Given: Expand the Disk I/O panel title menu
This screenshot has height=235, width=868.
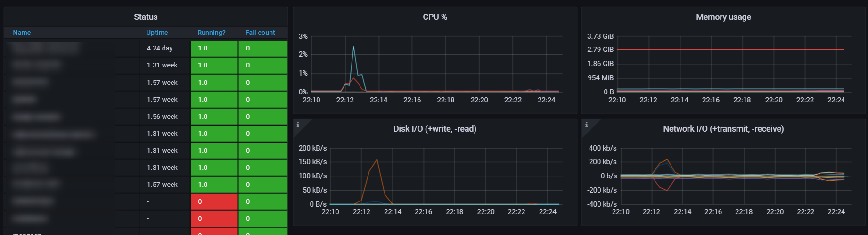Looking at the screenshot, I should pyautogui.click(x=434, y=129).
